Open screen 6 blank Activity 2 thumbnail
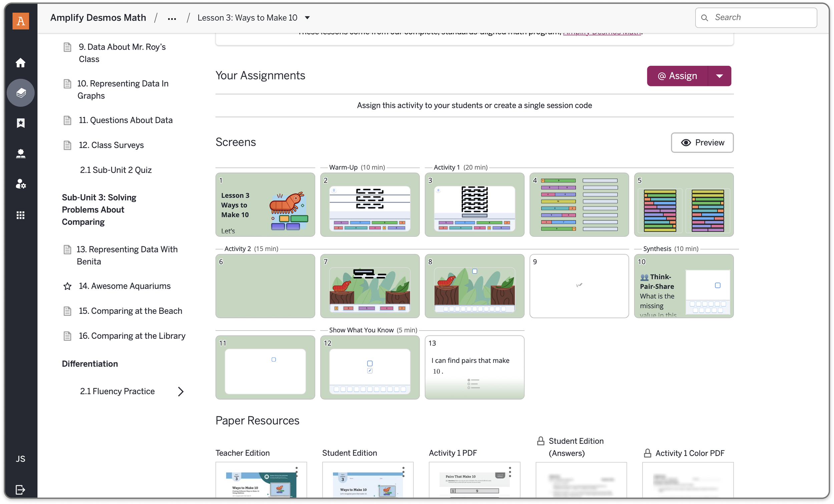Image resolution: width=834 pixels, height=504 pixels. pyautogui.click(x=265, y=286)
